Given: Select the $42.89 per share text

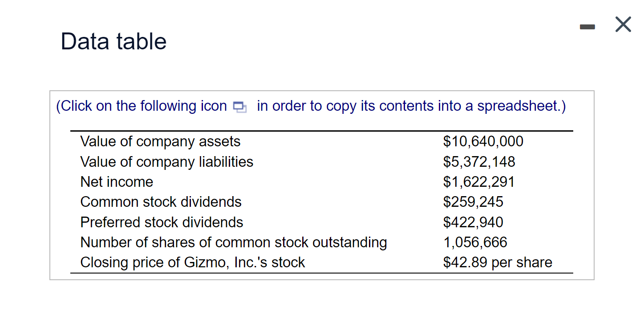Looking at the screenshot, I should pos(497,262).
